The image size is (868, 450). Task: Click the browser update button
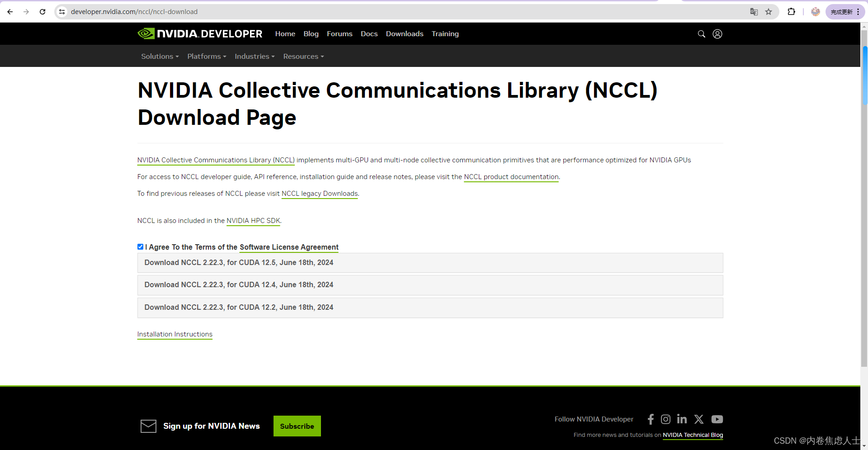point(845,12)
